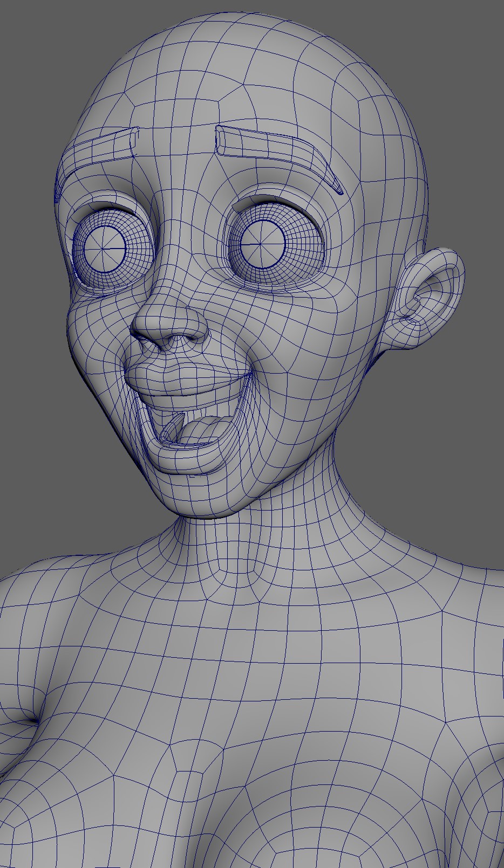Select the character's ear mesh
Viewport: 504px width, 868px height.
(x=430, y=299)
